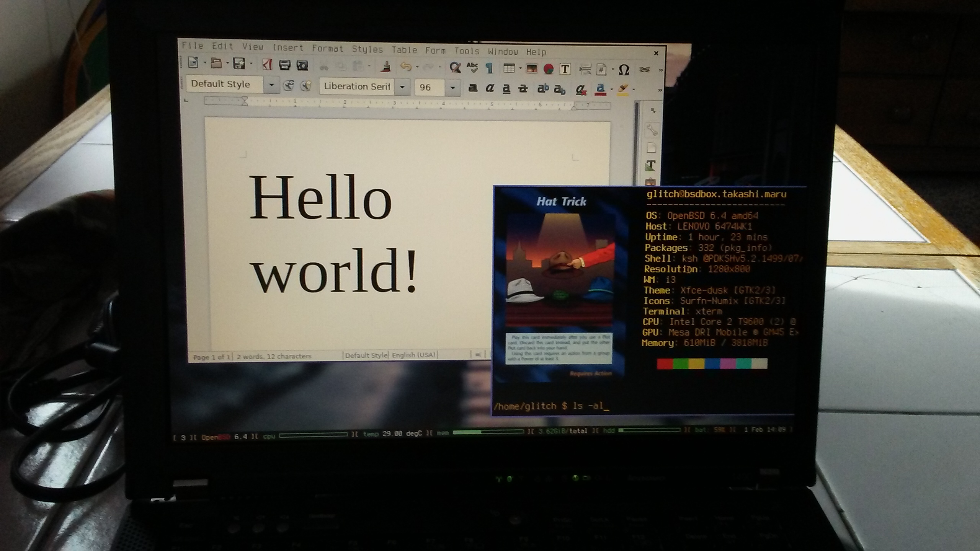The width and height of the screenshot is (980, 551).
Task: Click the font color red A
Action: coord(600,90)
